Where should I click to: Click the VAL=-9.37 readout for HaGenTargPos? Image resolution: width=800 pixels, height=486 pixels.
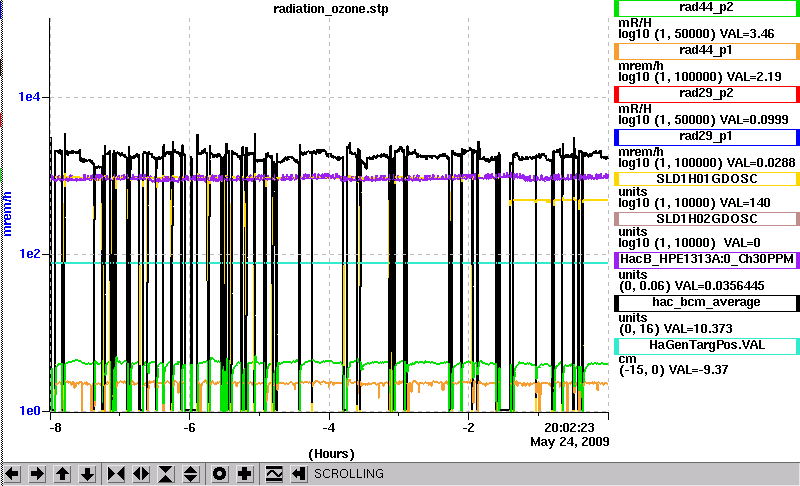pyautogui.click(x=698, y=370)
